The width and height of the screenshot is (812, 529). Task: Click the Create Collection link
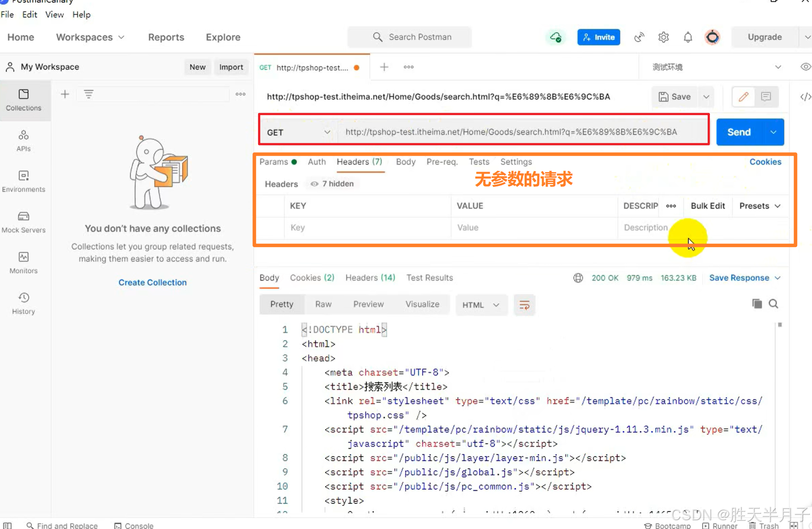pyautogui.click(x=153, y=282)
